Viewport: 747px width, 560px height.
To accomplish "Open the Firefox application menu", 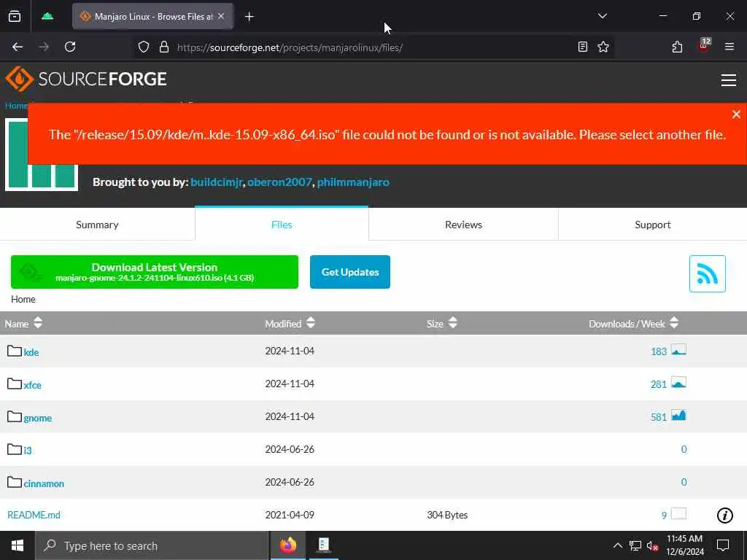I will [x=729, y=47].
